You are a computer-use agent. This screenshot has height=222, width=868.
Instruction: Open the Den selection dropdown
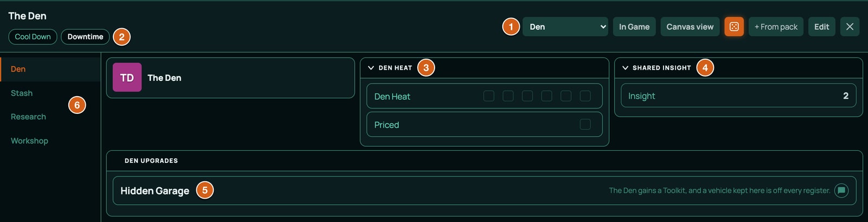(x=565, y=27)
